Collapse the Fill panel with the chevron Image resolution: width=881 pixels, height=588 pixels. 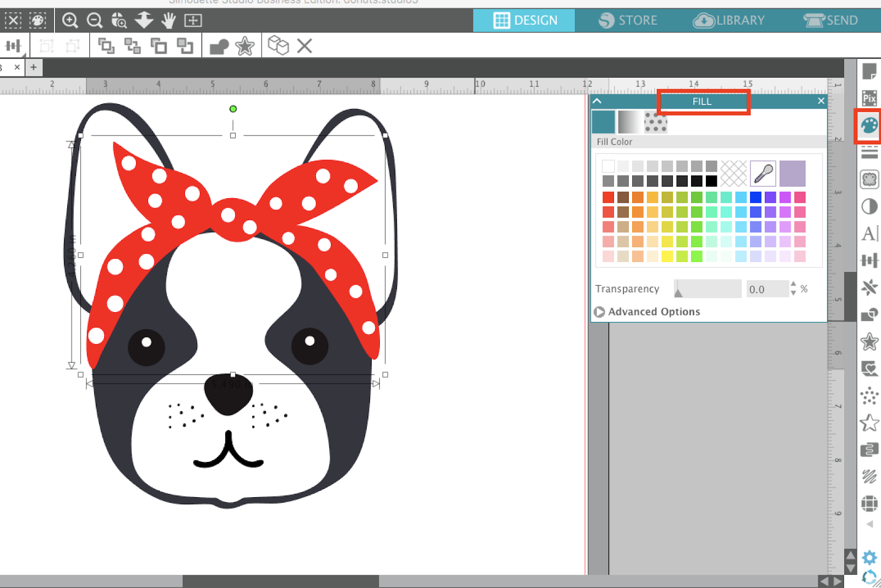coord(597,101)
